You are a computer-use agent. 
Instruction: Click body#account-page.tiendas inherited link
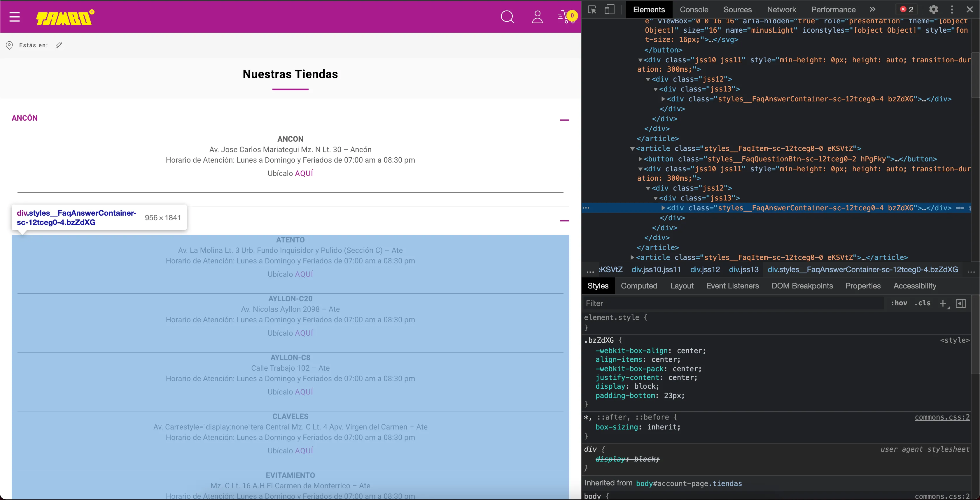click(x=689, y=483)
